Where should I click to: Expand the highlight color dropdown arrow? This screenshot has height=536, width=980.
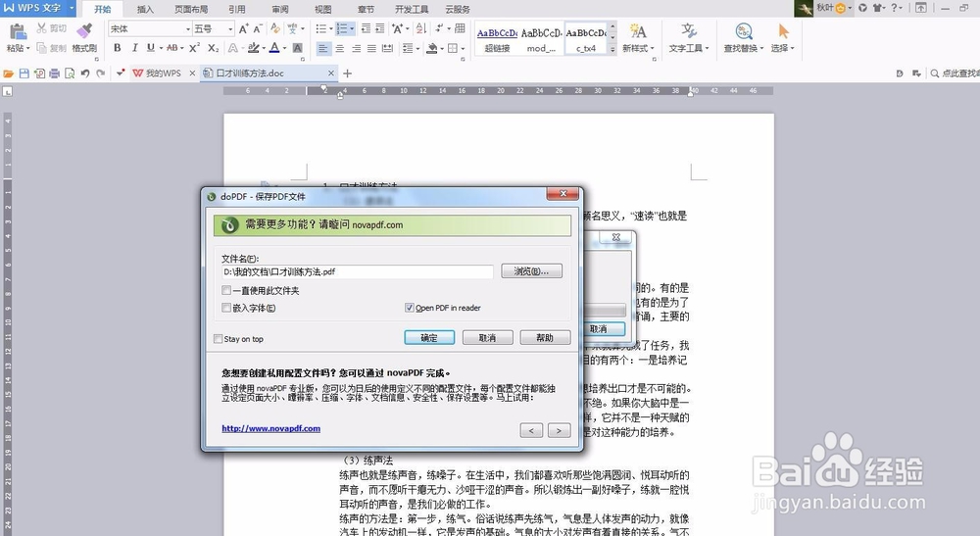[x=264, y=48]
